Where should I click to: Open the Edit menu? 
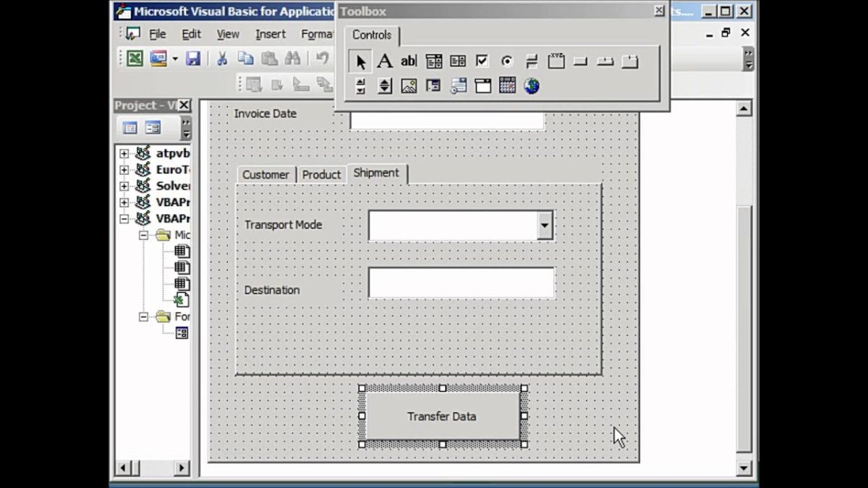point(191,34)
